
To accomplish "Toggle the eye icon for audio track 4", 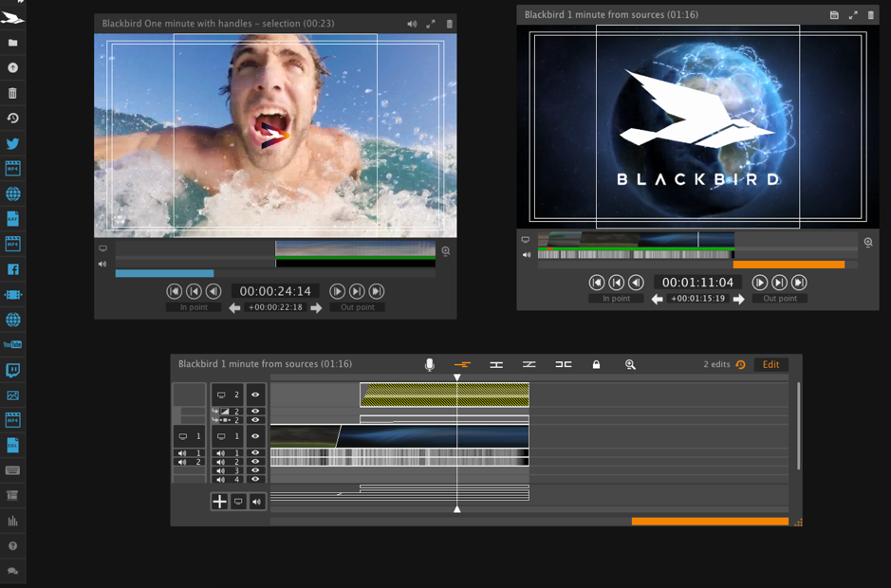I will [x=255, y=480].
